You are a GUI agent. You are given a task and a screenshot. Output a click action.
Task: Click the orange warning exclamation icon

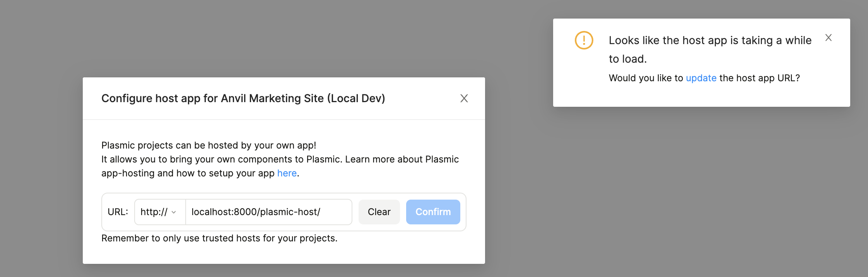584,40
